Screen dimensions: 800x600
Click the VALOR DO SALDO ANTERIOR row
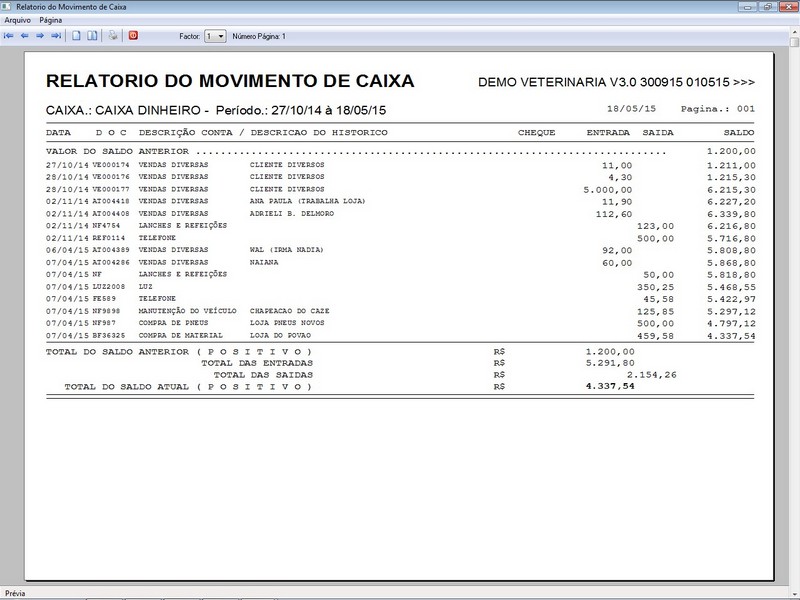coord(401,152)
